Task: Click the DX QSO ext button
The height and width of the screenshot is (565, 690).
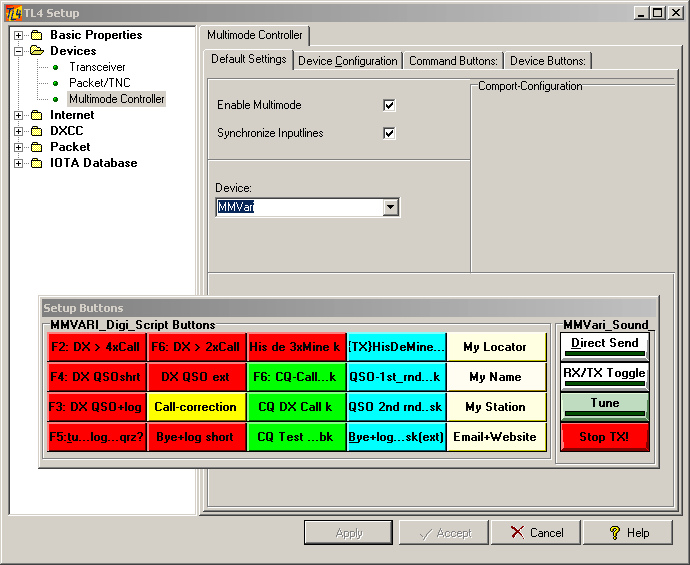Action: pos(196,377)
